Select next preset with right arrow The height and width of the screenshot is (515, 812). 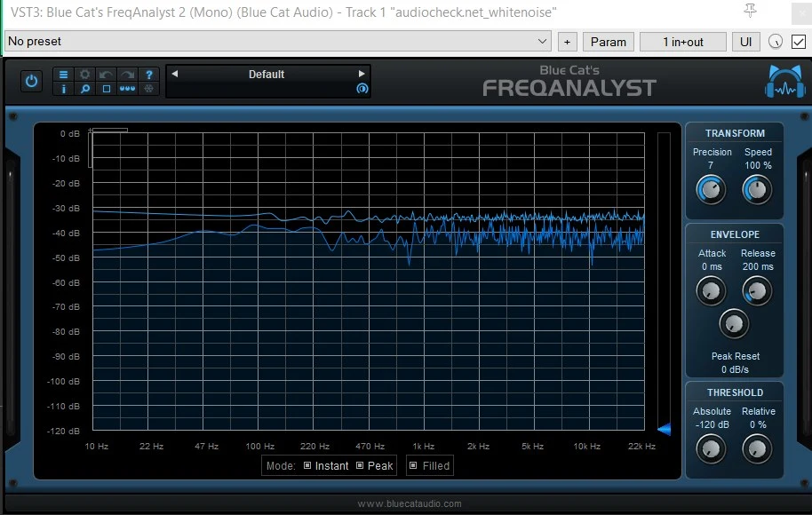point(362,74)
